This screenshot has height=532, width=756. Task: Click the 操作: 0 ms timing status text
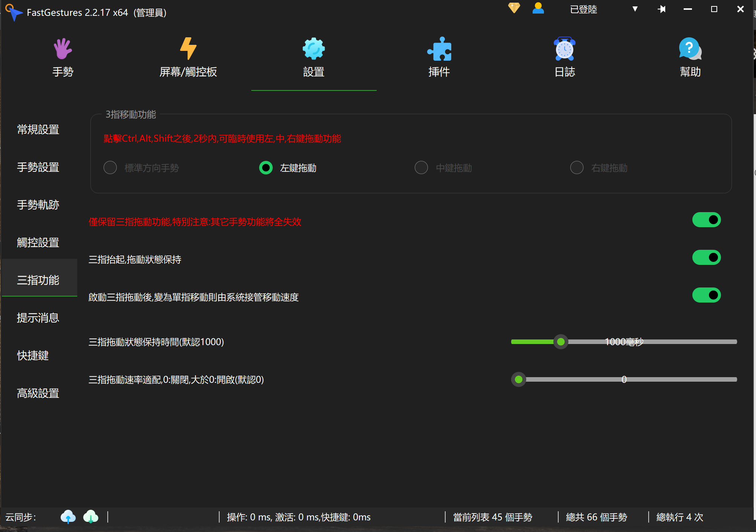(x=299, y=517)
